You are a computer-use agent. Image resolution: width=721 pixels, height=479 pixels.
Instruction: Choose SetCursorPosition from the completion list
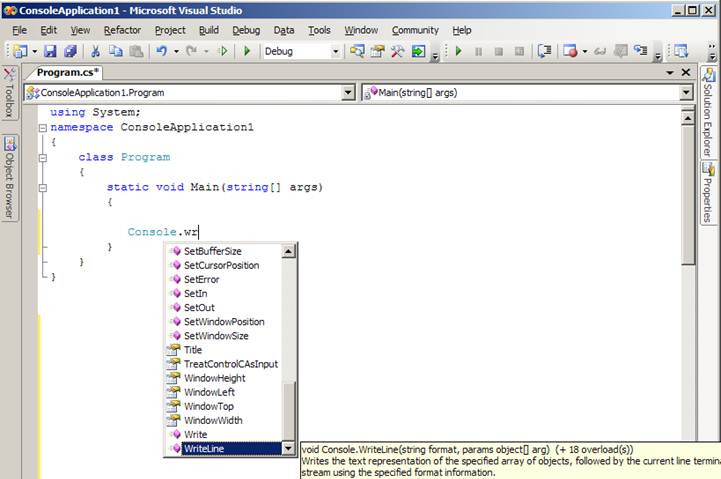pos(224,265)
